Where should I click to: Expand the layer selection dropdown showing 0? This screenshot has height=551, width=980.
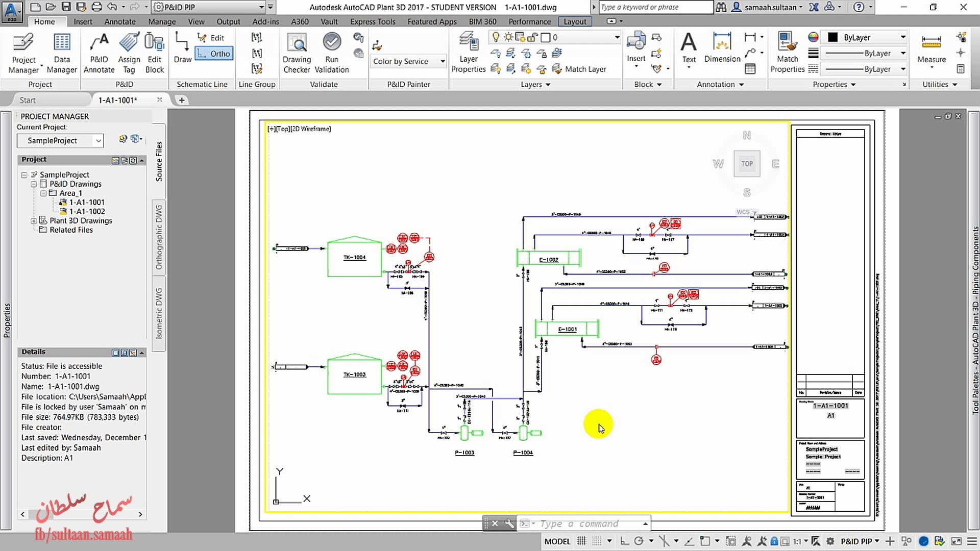tap(616, 37)
